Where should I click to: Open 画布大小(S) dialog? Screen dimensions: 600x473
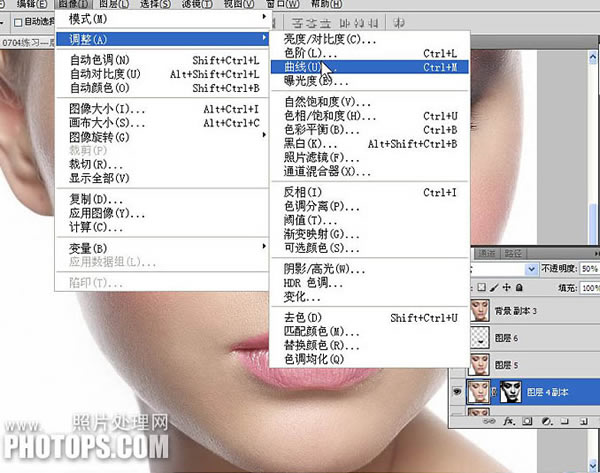162,122
